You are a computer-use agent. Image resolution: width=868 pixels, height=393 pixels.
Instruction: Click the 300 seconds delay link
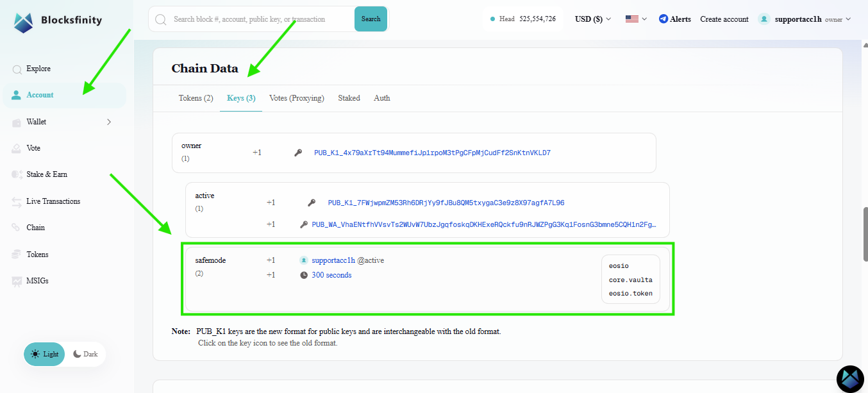click(331, 275)
